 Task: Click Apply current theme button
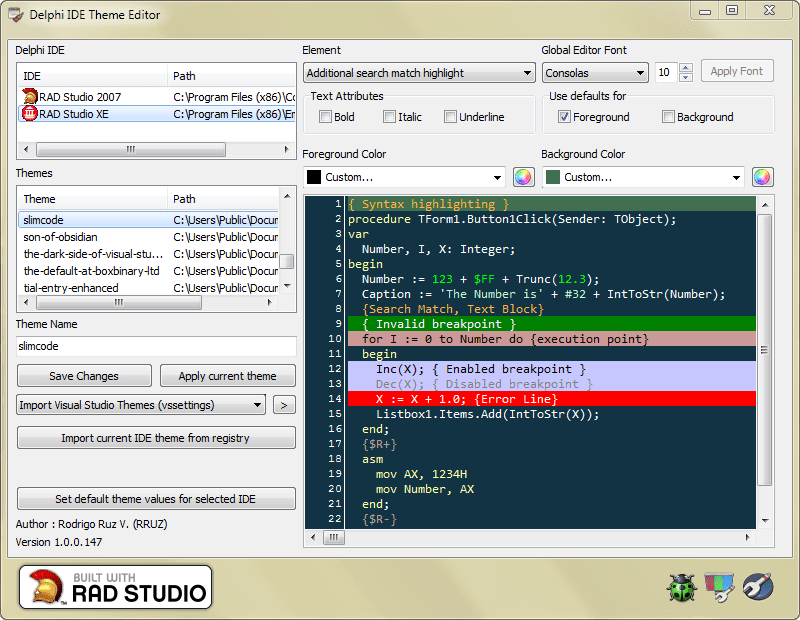click(228, 376)
